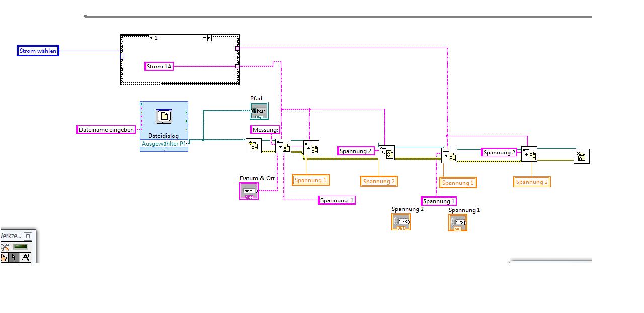Select pink Spannung 2 constant left of third Write Key
Screen dimensions: 644x313
point(356,151)
